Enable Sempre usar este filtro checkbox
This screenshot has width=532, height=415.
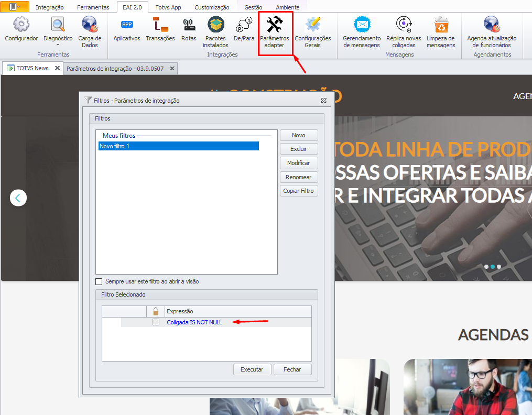pos(99,281)
